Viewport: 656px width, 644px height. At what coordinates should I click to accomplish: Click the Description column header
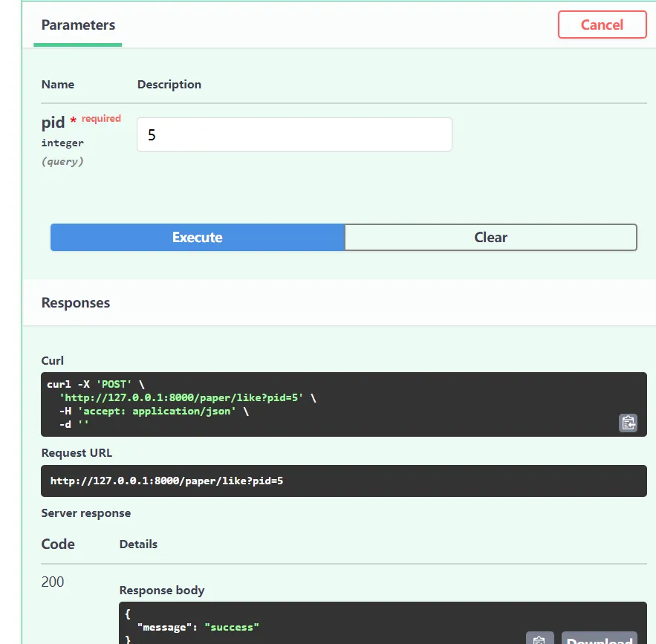click(x=169, y=85)
